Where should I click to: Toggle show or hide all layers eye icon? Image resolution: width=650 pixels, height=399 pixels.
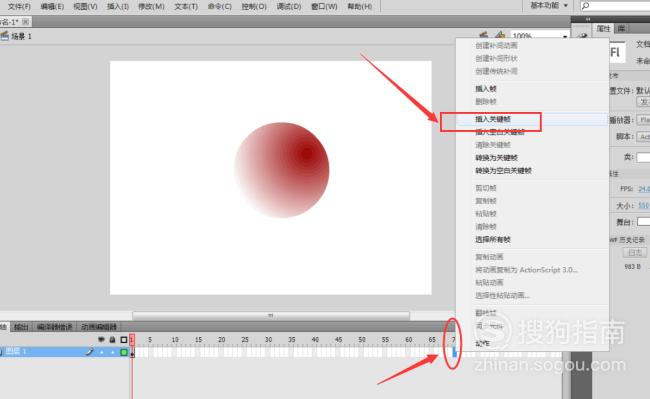tap(101, 340)
